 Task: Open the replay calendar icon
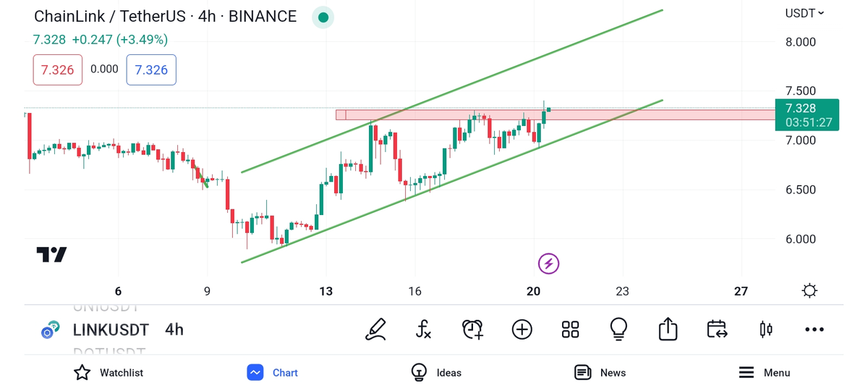[717, 329]
